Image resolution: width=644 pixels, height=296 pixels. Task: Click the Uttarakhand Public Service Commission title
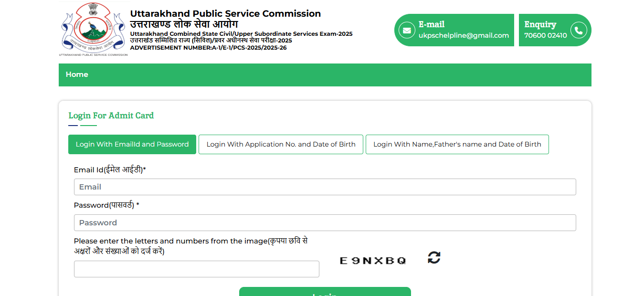pyautogui.click(x=225, y=13)
